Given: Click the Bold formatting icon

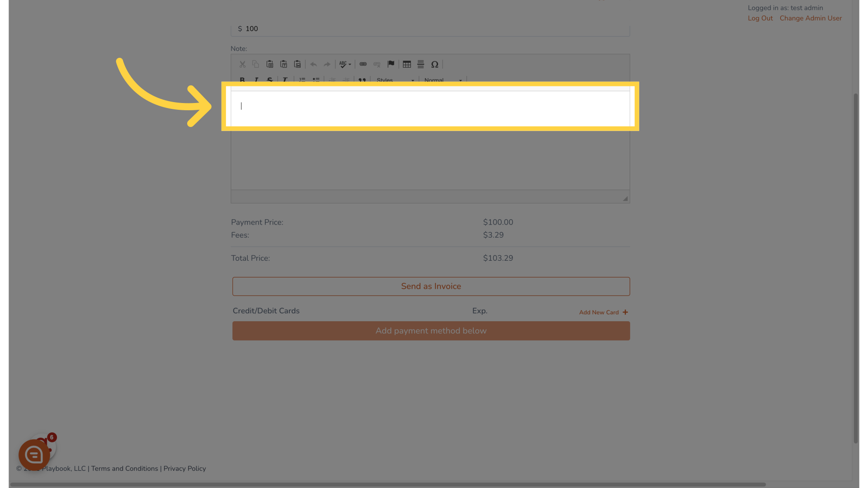Looking at the screenshot, I should [x=242, y=80].
